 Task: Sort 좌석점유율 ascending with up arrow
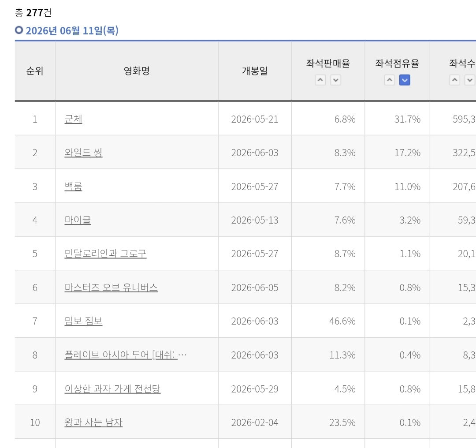coord(390,80)
